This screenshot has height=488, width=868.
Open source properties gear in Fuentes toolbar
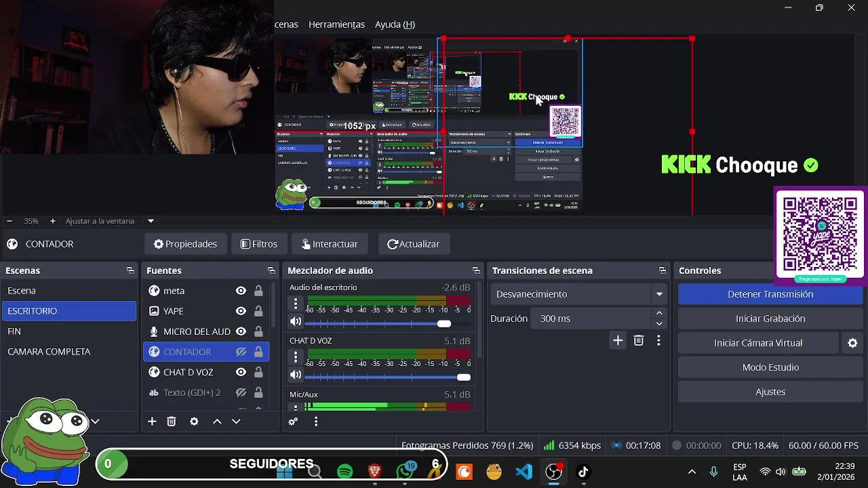click(x=194, y=422)
